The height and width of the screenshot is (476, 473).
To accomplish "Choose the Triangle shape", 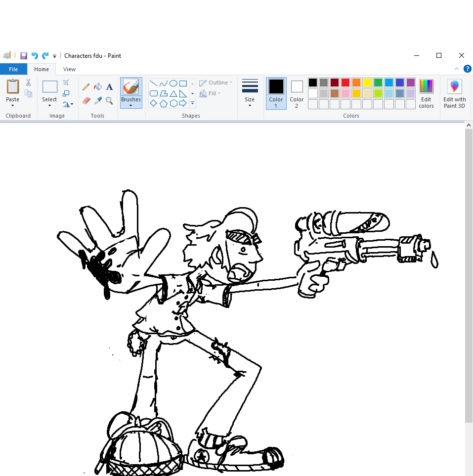I will 173,93.
